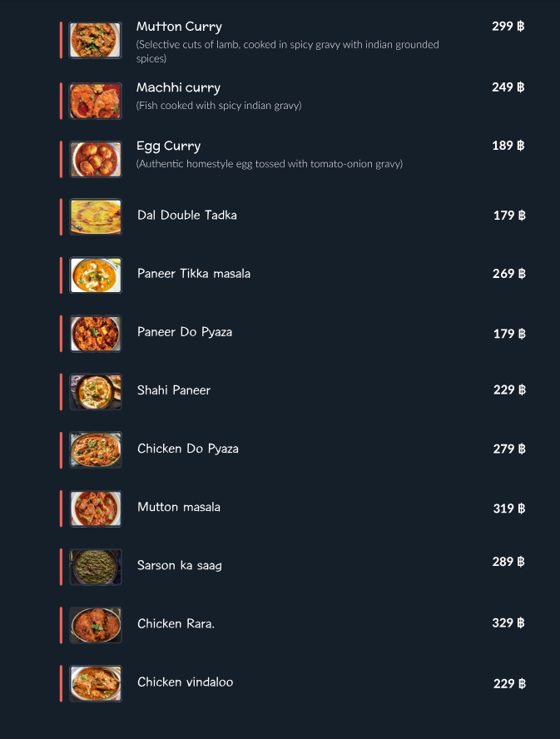Select the Chicken vindaloo food photo
The height and width of the screenshot is (739, 560).
point(96,683)
